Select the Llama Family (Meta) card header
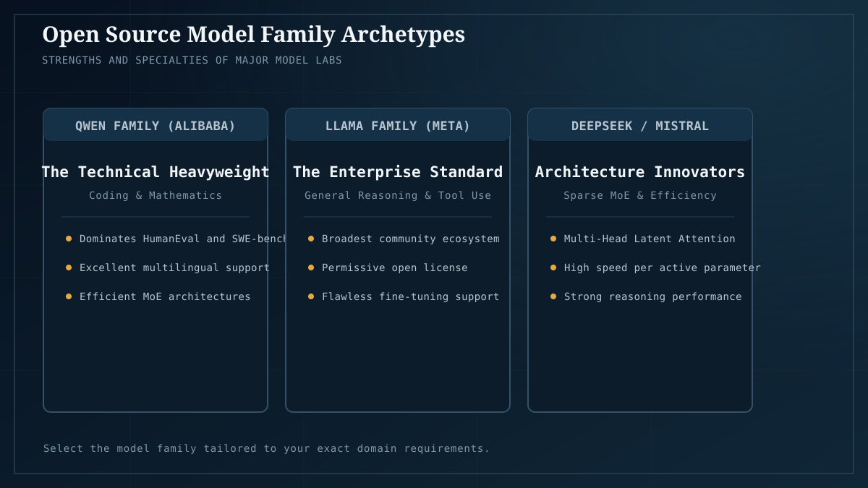The width and height of the screenshot is (868, 488). tap(398, 125)
